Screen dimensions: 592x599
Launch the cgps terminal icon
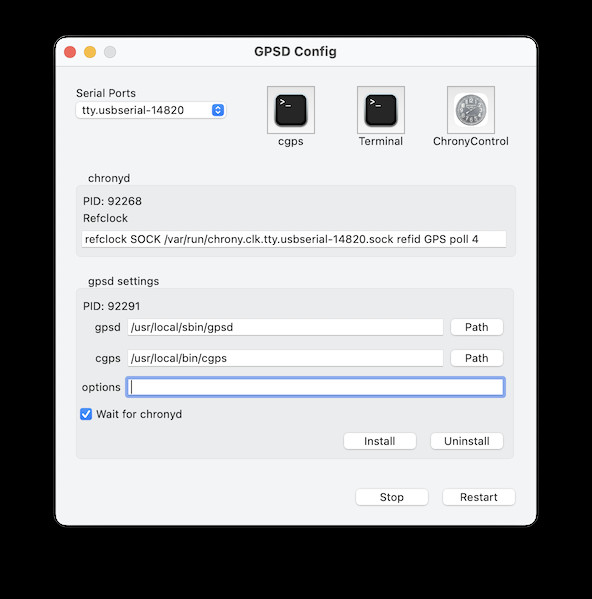tap(291, 110)
